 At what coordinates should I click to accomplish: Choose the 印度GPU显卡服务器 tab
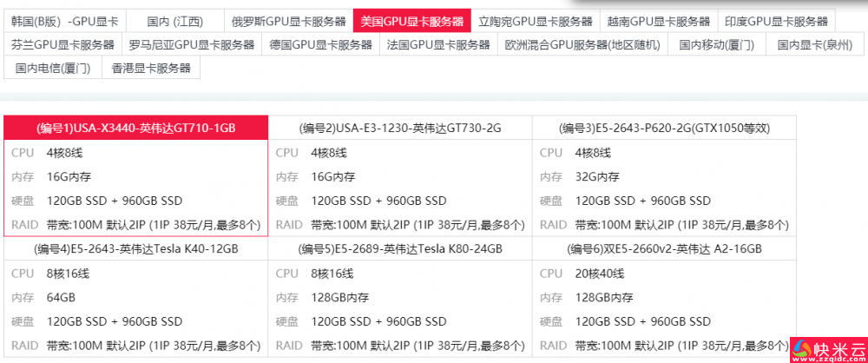click(x=777, y=22)
